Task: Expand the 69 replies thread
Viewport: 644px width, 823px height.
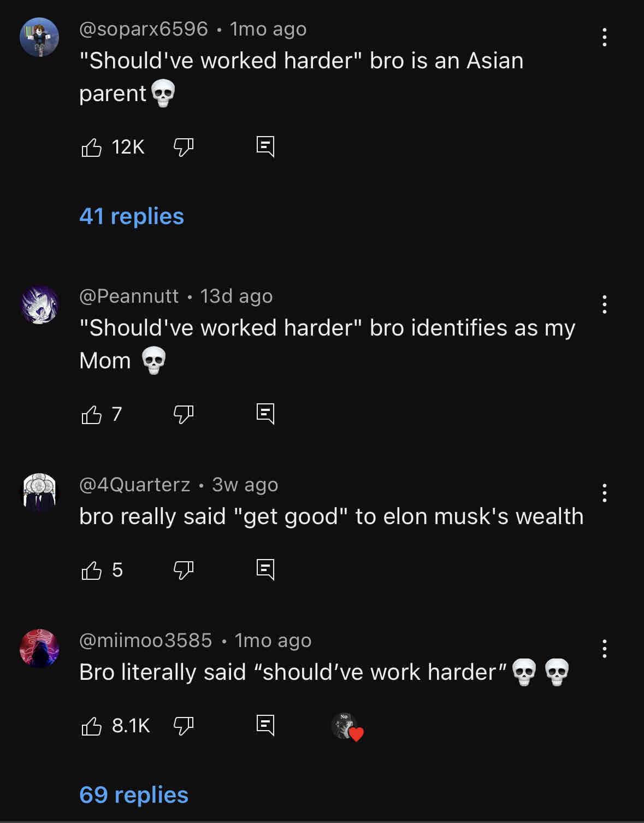Action: pyautogui.click(x=134, y=795)
